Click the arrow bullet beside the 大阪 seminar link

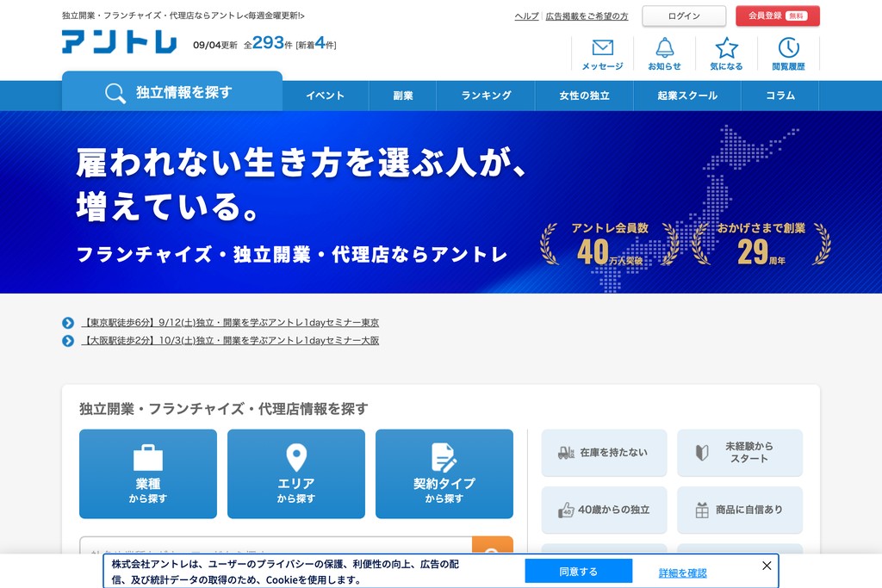point(68,341)
